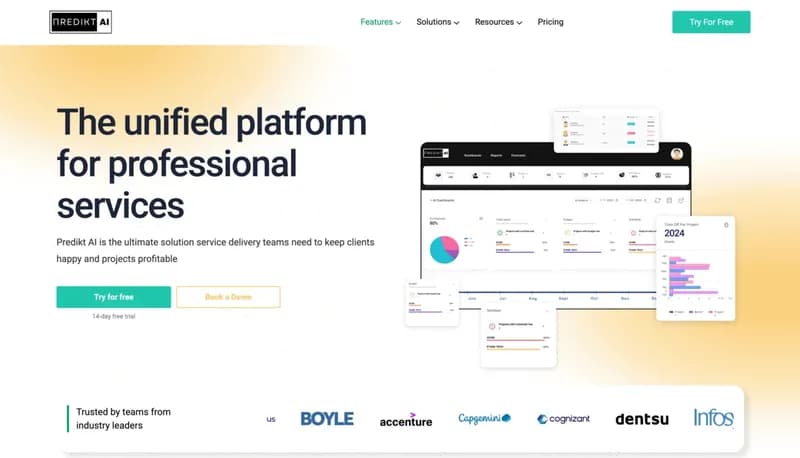This screenshot has height=458, width=800.
Task: Expand the Features dropdown chevron
Action: tap(398, 22)
